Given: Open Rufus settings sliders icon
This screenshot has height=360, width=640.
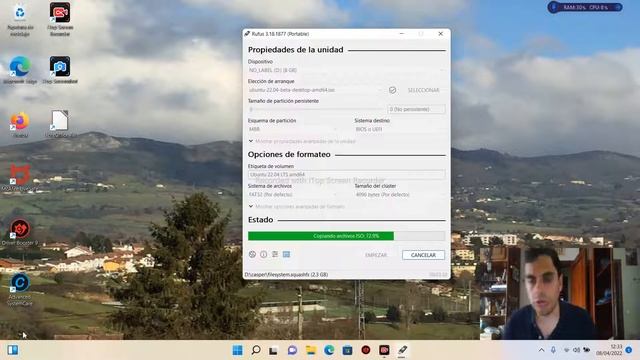Looking at the screenshot, I should 275,254.
